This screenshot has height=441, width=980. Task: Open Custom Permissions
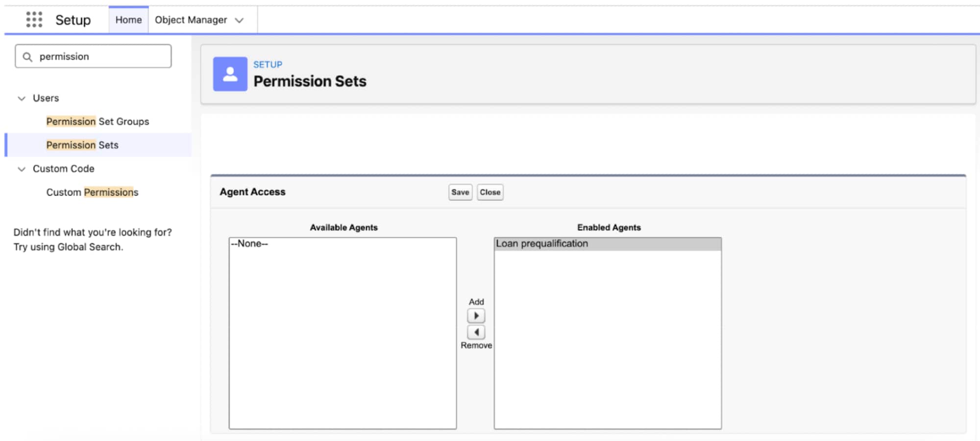92,192
